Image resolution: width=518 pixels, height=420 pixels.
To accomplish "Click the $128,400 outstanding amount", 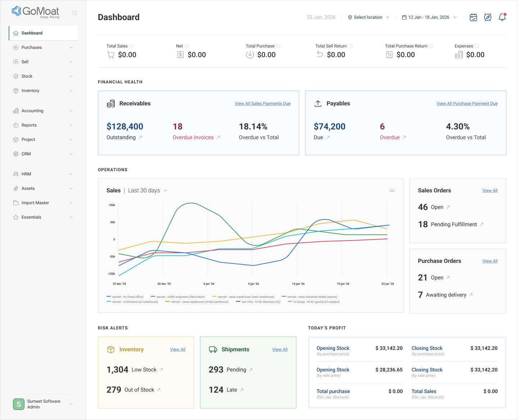I will coord(125,127).
